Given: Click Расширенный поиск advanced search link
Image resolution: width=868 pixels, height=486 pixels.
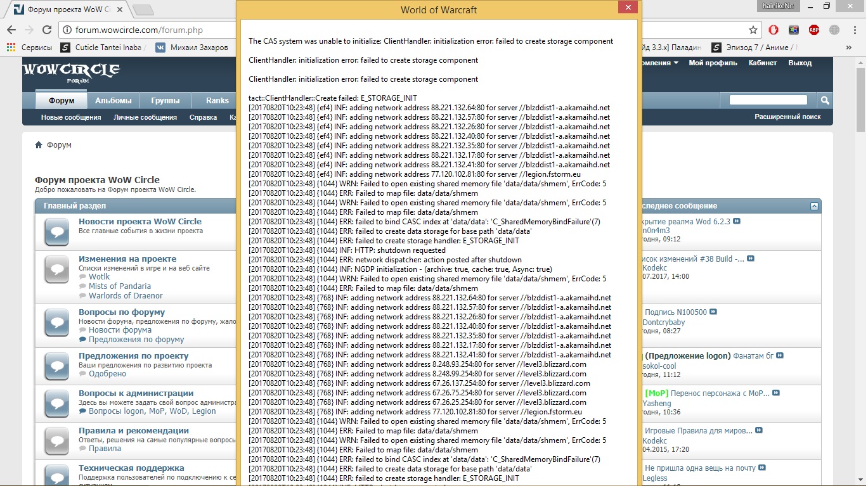Looking at the screenshot, I should (x=787, y=117).
